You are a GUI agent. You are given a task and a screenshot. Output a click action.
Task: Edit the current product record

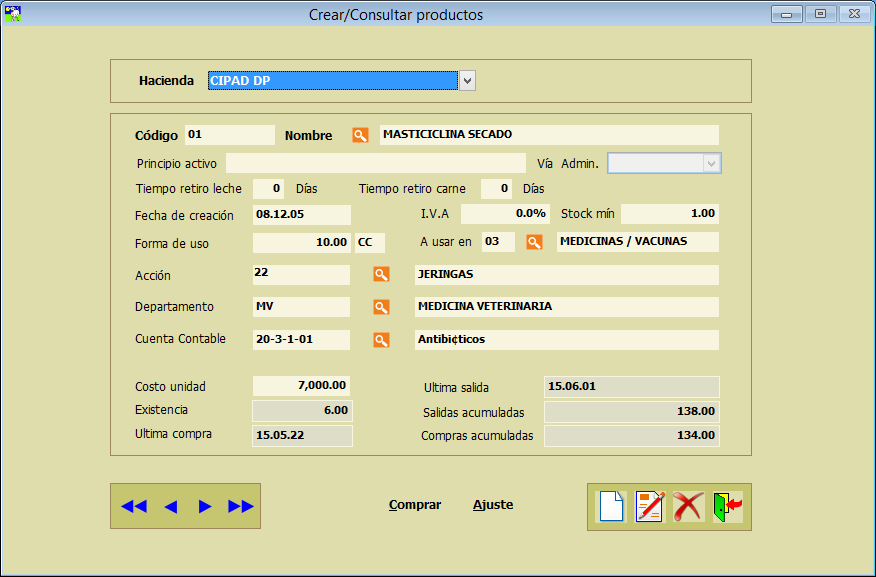click(649, 507)
